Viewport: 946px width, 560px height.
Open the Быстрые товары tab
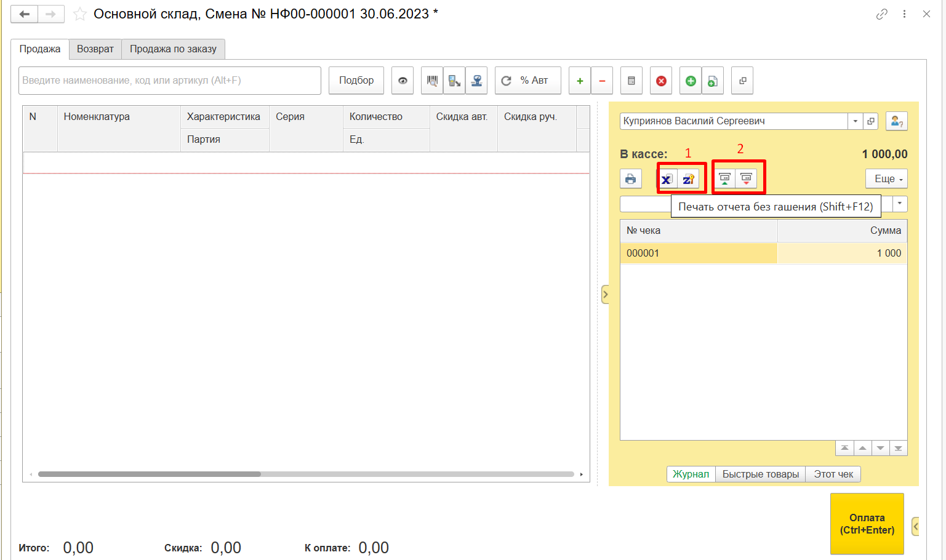tap(760, 474)
